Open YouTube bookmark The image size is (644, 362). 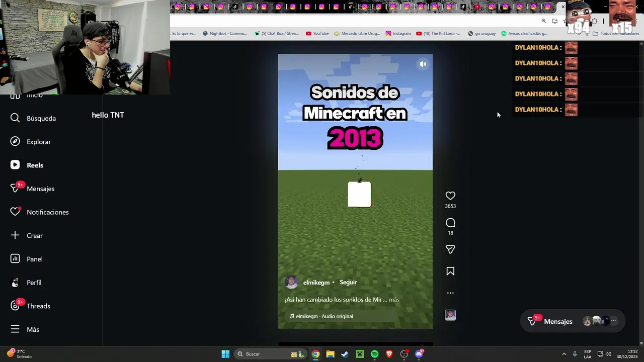317,34
